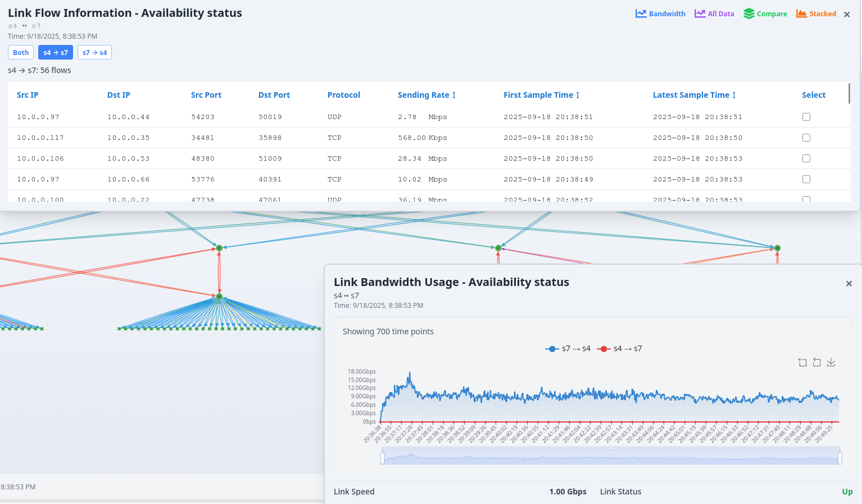Click the time range slider below the chart
862x504 pixels.
click(x=611, y=457)
